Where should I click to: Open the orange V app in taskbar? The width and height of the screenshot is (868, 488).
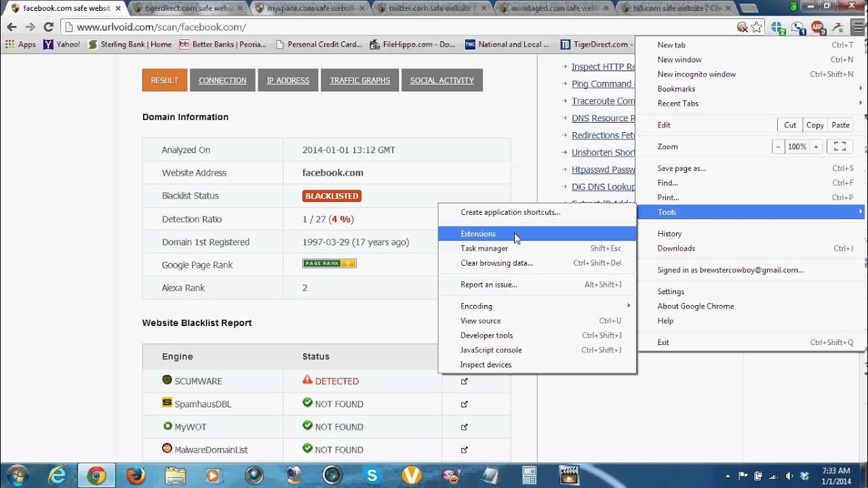[x=411, y=475]
